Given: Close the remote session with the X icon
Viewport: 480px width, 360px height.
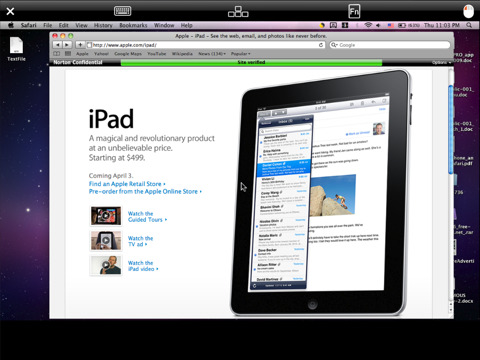Looking at the screenshot, I should (10, 11).
